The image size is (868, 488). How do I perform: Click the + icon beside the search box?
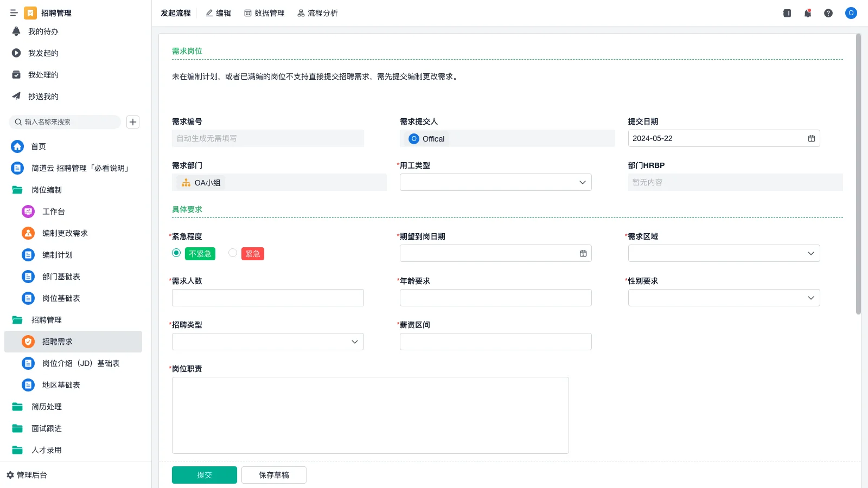click(x=133, y=122)
